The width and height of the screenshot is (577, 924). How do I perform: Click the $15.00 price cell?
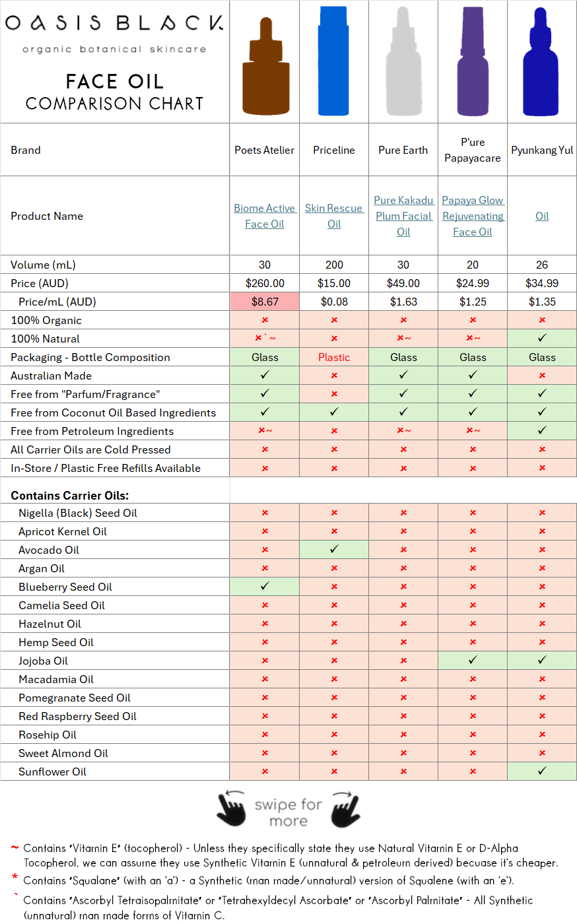coord(334,283)
